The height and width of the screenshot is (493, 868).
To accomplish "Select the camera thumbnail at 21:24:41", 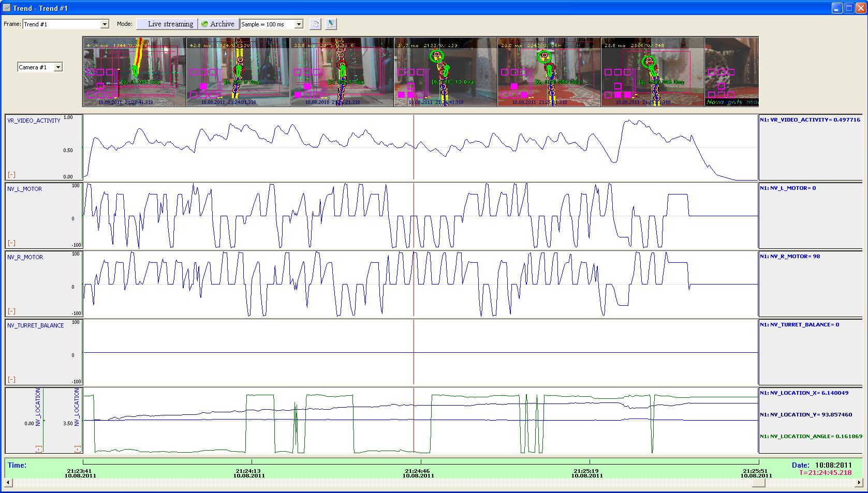I will [x=445, y=72].
